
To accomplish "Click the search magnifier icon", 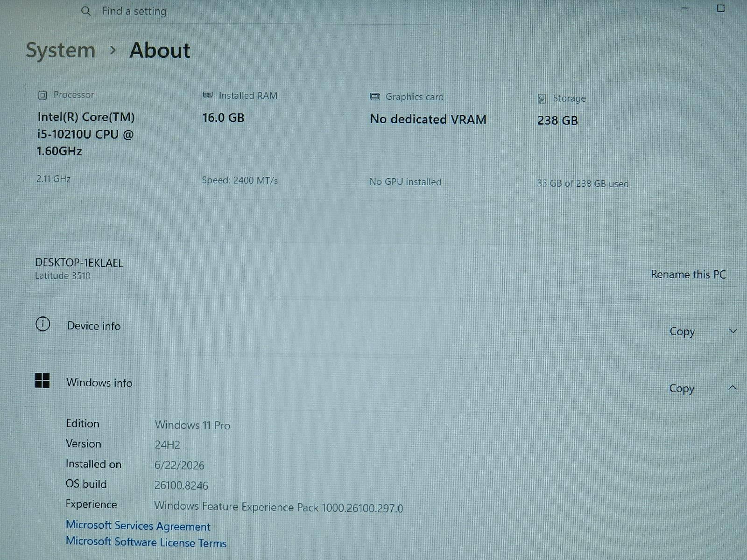I will point(86,11).
